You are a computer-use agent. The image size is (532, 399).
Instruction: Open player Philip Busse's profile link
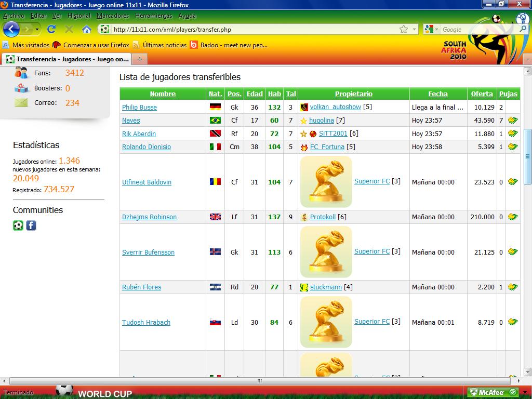(139, 108)
